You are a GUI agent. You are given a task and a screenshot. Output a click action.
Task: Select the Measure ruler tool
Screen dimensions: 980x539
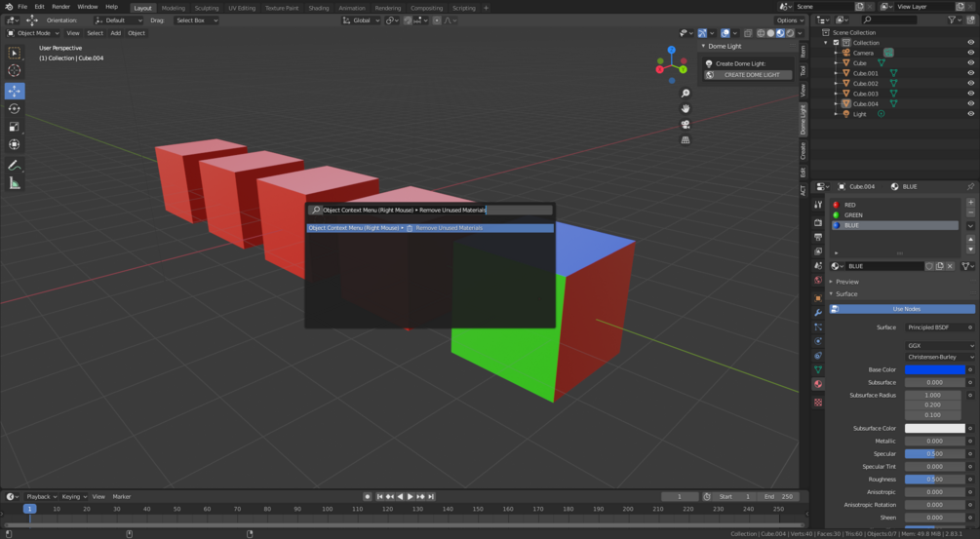(15, 183)
